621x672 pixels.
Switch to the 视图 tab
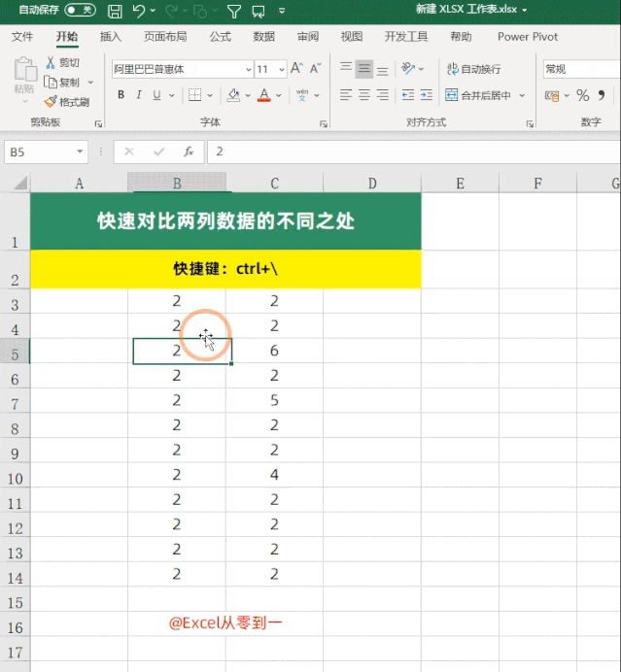coord(352,37)
